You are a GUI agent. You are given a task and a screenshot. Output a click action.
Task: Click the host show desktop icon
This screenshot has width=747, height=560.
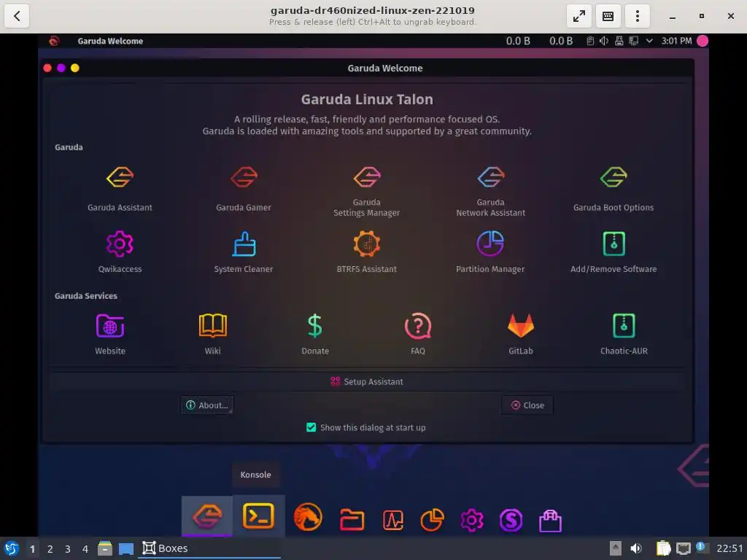click(x=125, y=549)
